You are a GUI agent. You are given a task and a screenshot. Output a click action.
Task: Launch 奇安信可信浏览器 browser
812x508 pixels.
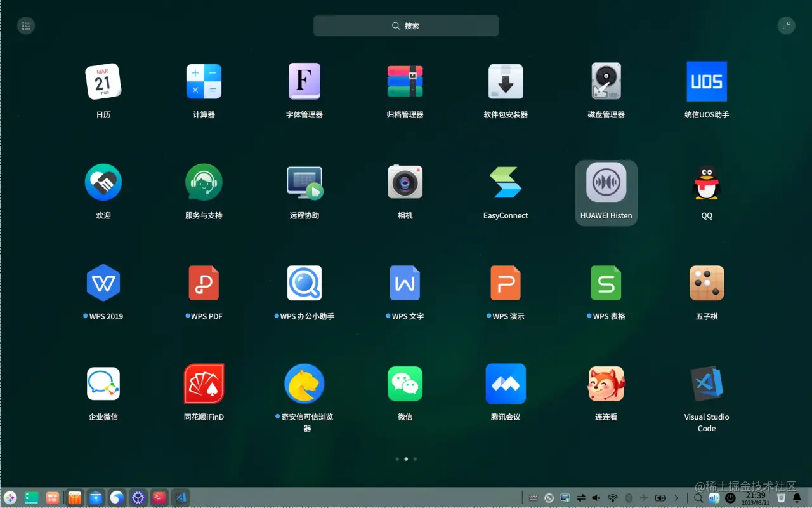click(304, 384)
